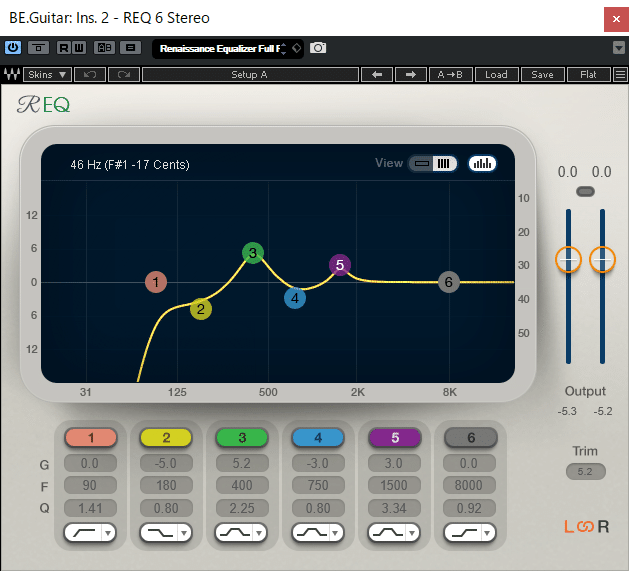
Task: Click right output fader handle
Action: tap(602, 260)
